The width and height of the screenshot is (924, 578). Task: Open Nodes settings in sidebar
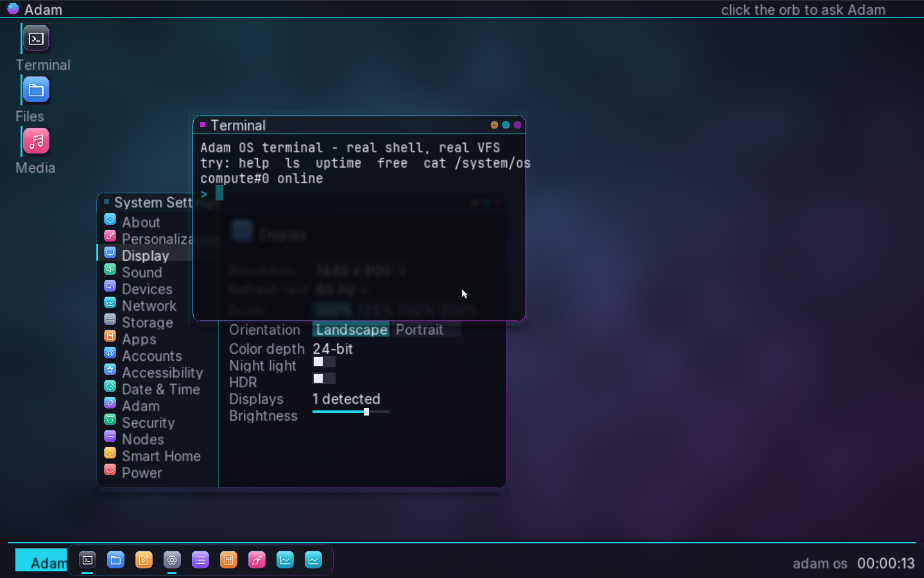(x=157, y=439)
